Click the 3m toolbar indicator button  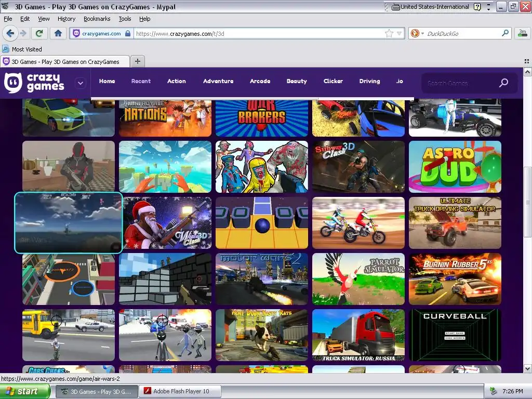coord(523,33)
